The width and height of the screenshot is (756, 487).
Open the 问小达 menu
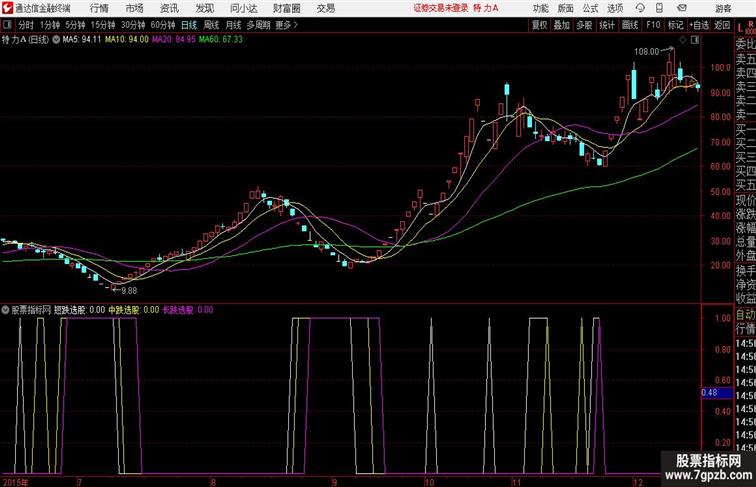[x=243, y=8]
